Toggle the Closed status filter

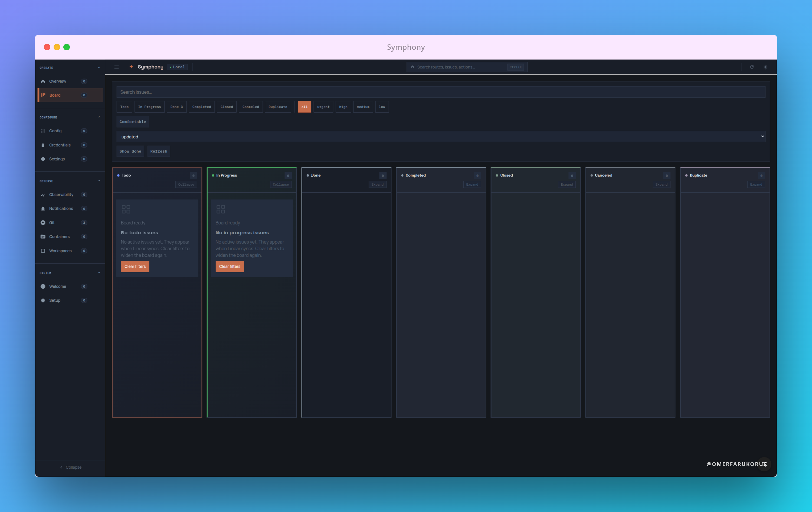click(227, 107)
